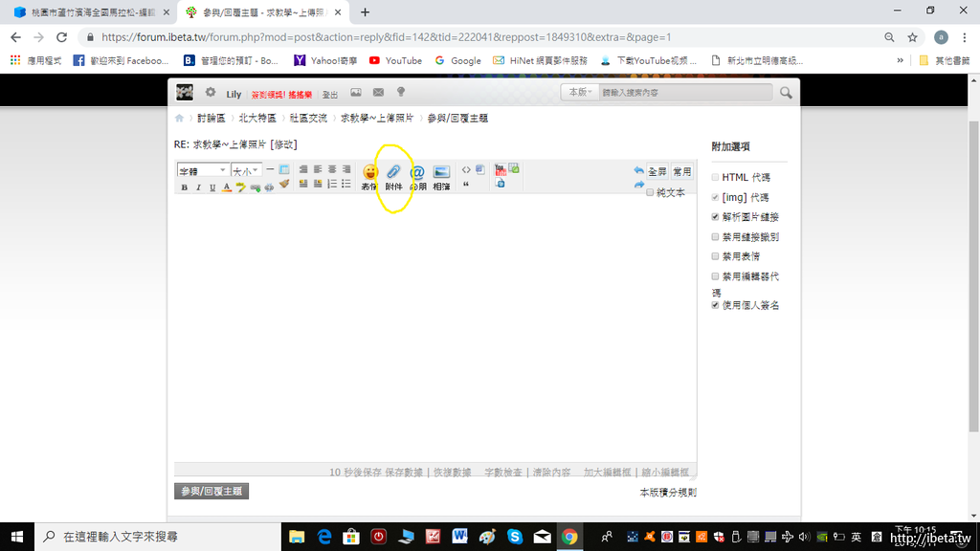Expand the 大小 font size dropdown

(245, 170)
